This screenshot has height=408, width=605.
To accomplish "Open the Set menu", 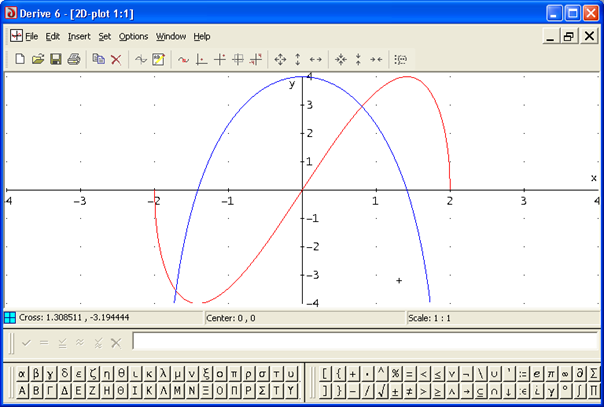I will [x=105, y=36].
